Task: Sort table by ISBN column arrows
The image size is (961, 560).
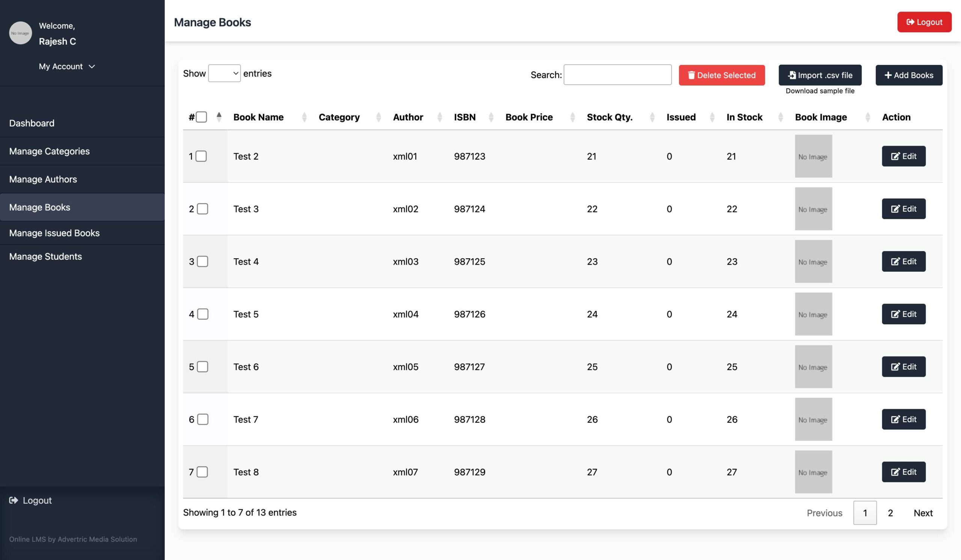Action: pyautogui.click(x=491, y=117)
